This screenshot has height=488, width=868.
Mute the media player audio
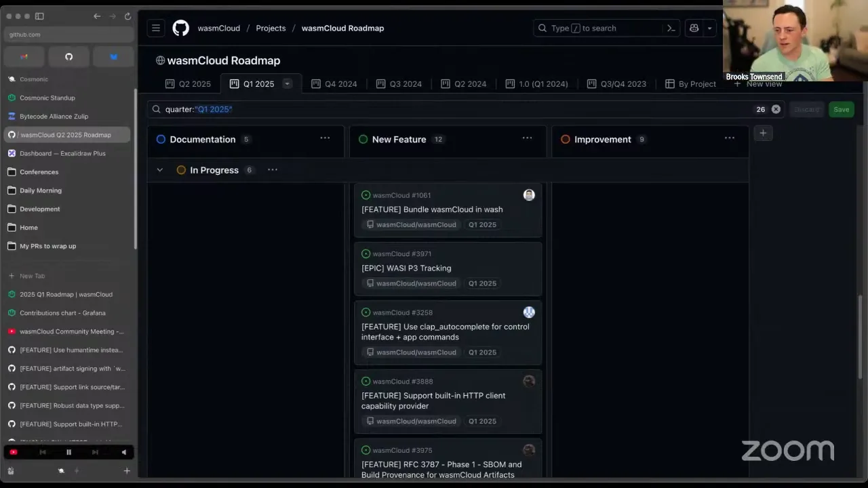click(x=123, y=452)
